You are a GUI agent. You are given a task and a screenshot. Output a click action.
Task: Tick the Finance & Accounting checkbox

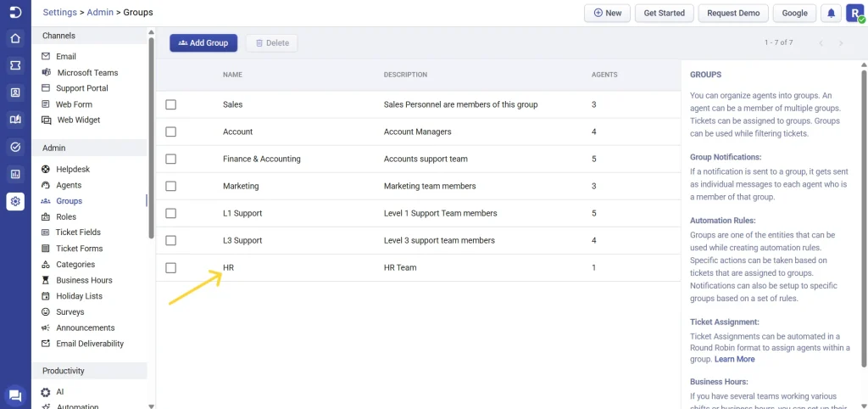(171, 159)
